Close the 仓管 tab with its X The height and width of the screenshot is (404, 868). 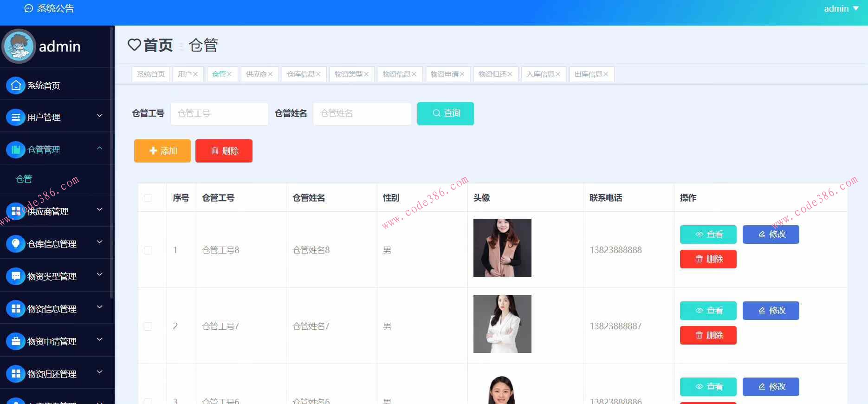point(229,74)
